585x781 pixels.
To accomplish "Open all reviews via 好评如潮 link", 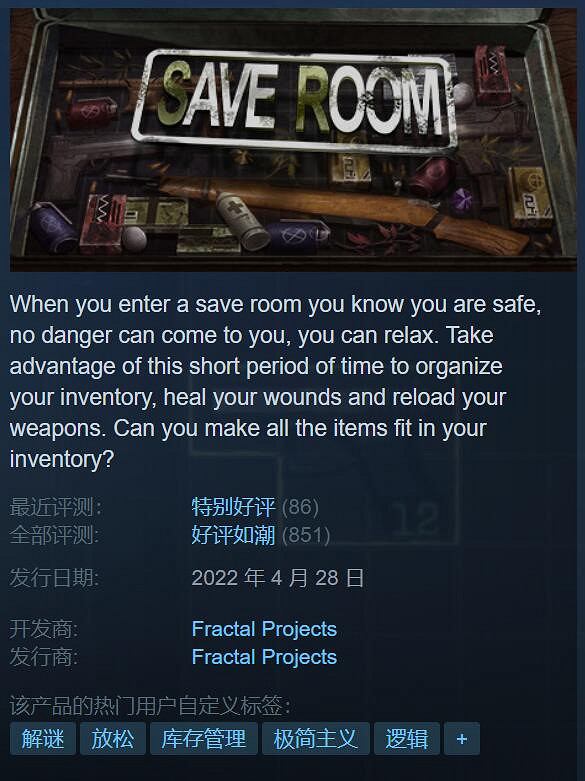I will coord(233,535).
